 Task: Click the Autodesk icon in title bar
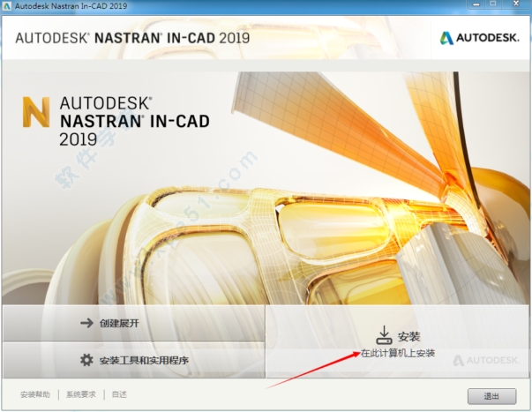pyautogui.click(x=6, y=6)
